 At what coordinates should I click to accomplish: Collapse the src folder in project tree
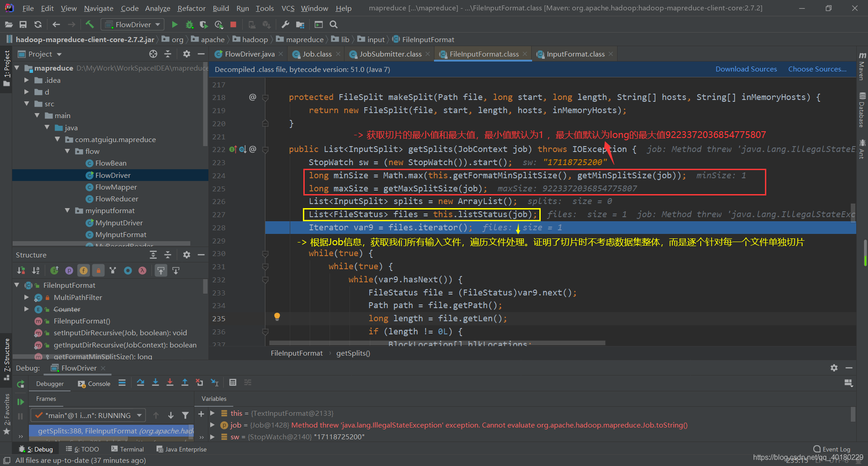pyautogui.click(x=27, y=104)
